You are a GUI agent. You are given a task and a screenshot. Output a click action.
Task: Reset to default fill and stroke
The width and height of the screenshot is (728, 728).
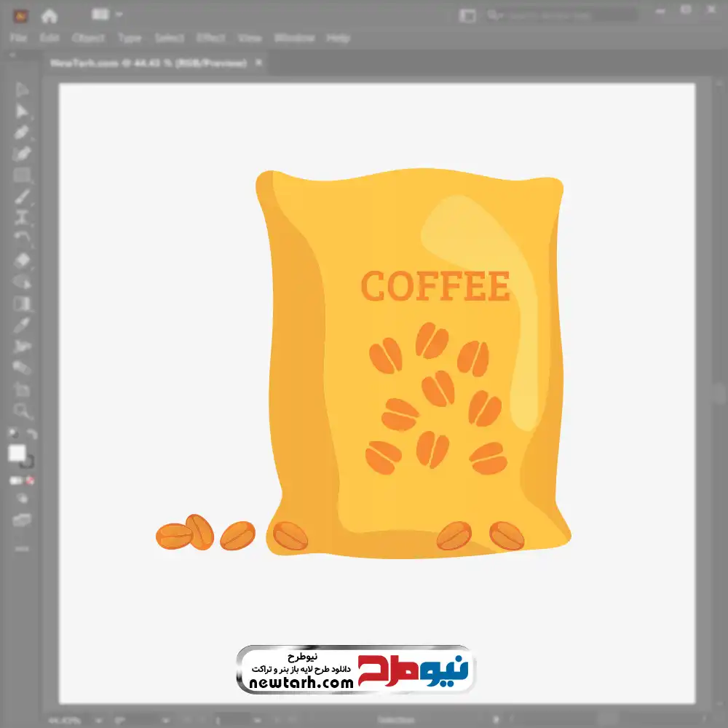click(12, 435)
